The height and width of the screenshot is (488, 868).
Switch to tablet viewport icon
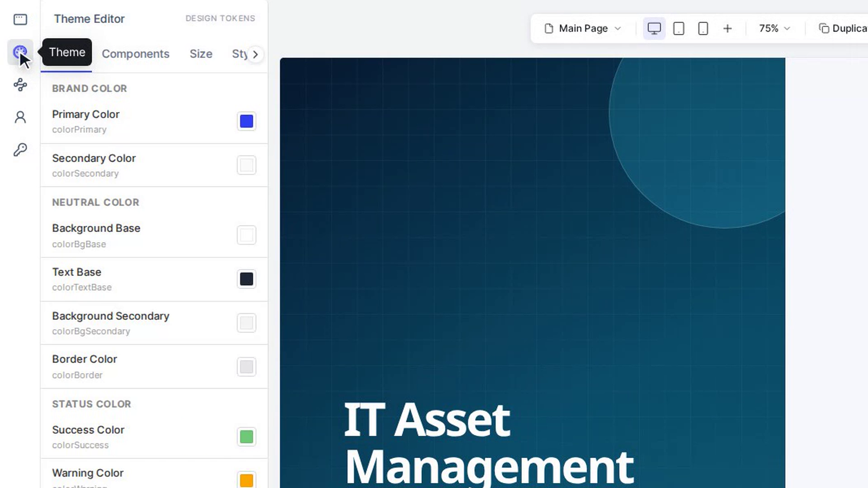pyautogui.click(x=679, y=28)
